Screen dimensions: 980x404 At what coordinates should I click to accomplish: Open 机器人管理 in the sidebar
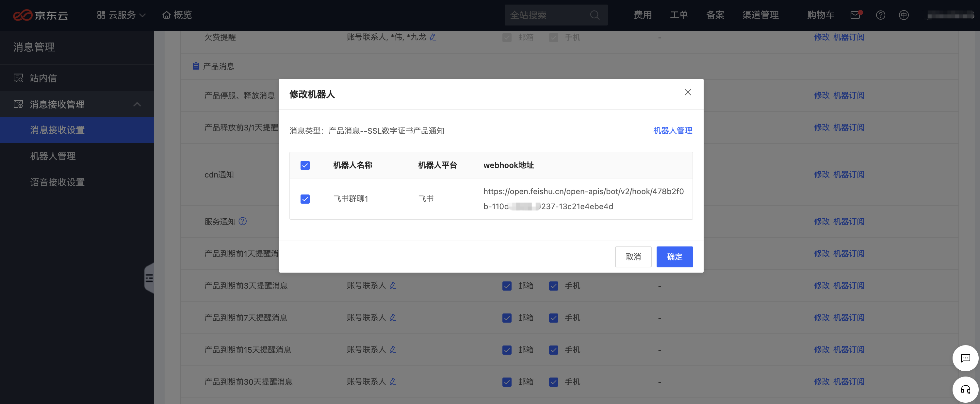(x=77, y=156)
